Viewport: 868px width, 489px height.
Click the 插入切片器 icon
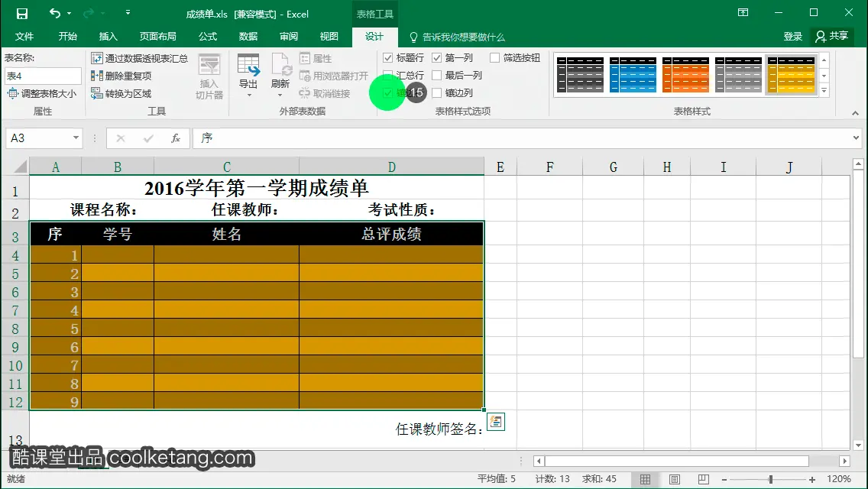pos(209,65)
